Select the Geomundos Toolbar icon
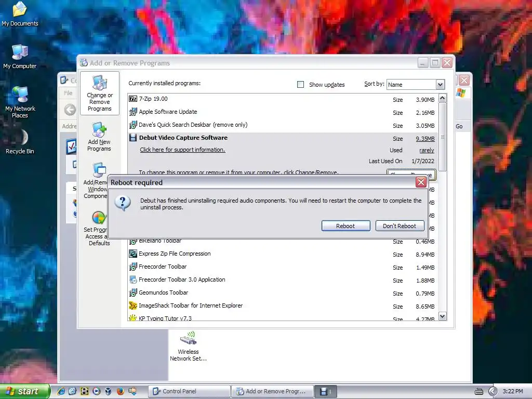The image size is (532, 399). 133,292
